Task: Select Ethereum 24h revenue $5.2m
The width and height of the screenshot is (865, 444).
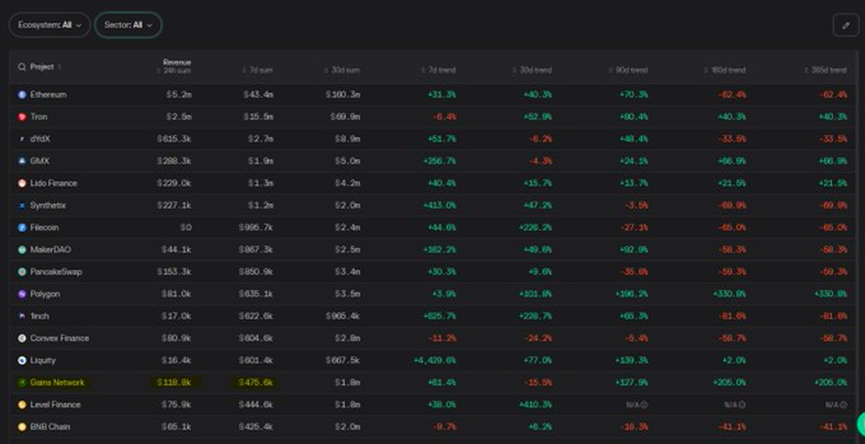Action: [179, 95]
